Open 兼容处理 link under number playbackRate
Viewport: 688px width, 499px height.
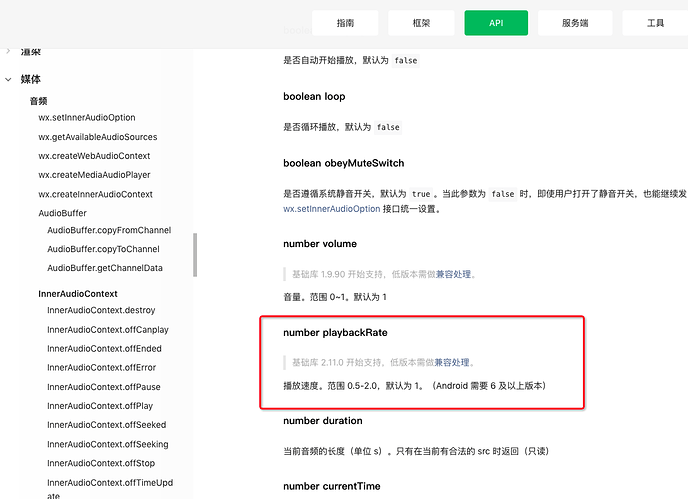click(452, 363)
